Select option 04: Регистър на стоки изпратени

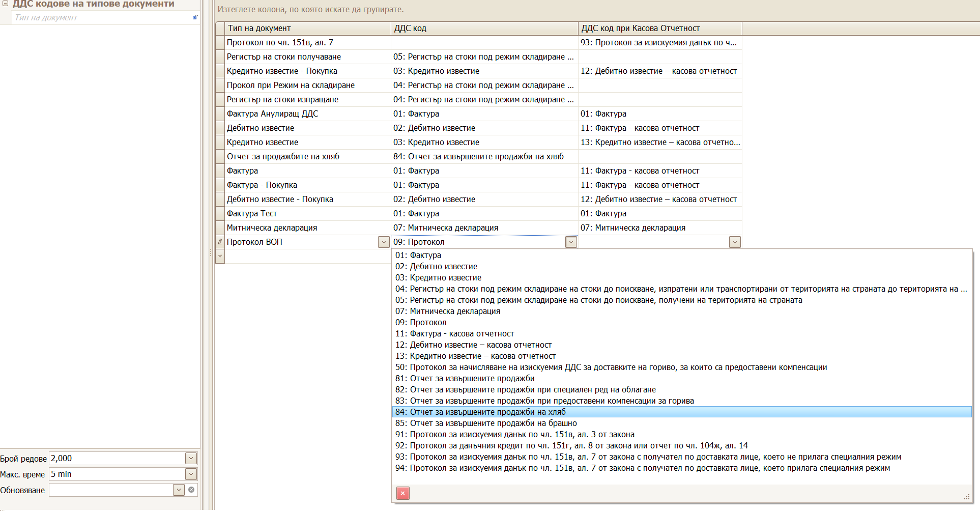pyautogui.click(x=682, y=289)
